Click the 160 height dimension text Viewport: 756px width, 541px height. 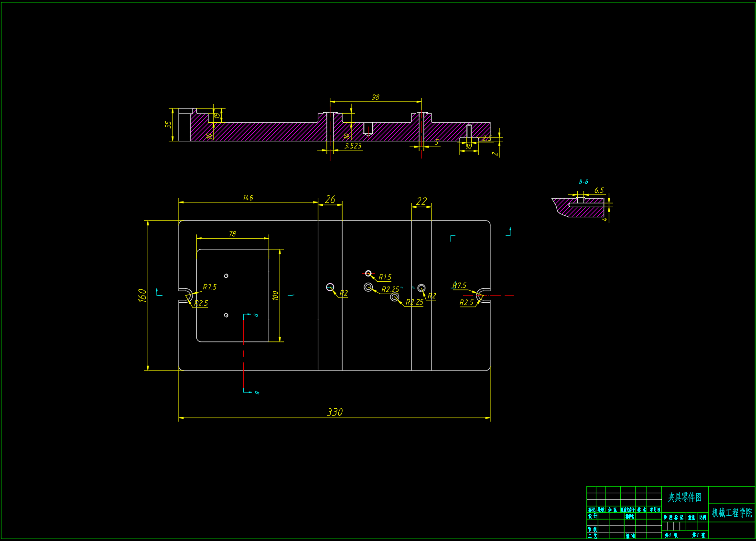(x=142, y=295)
